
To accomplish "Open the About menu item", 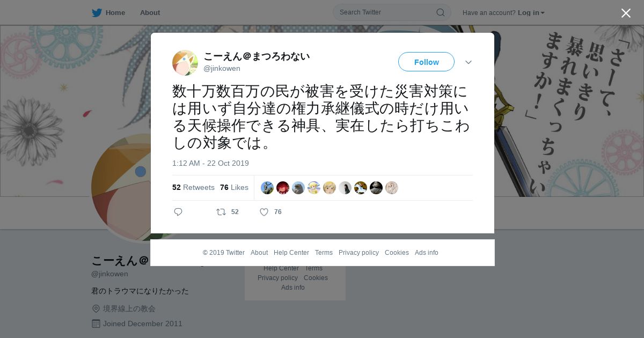I will 150,13.
